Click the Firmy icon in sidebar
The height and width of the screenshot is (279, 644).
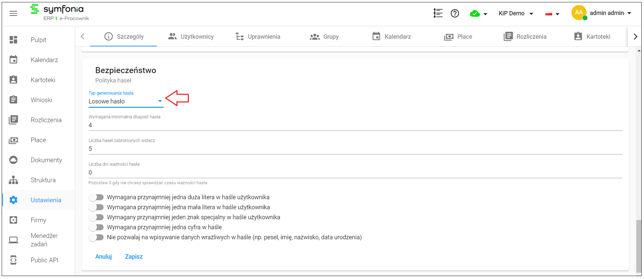(x=13, y=220)
